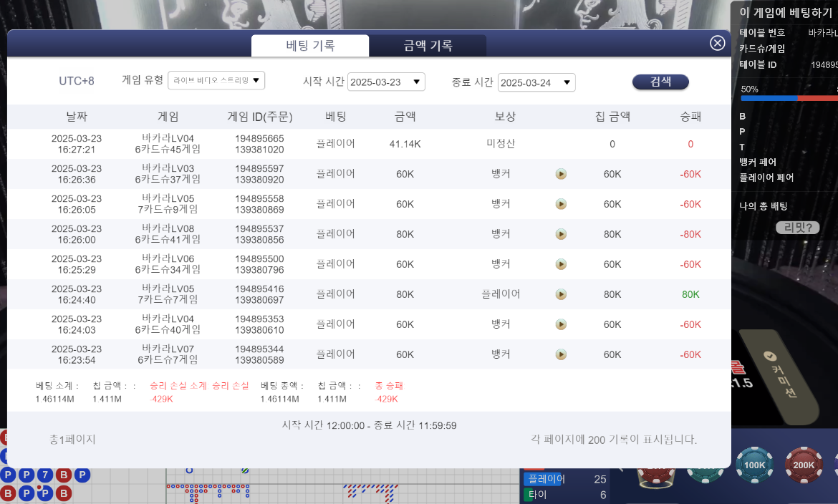Select the 100K betting chip
838x504 pixels.
point(755,465)
